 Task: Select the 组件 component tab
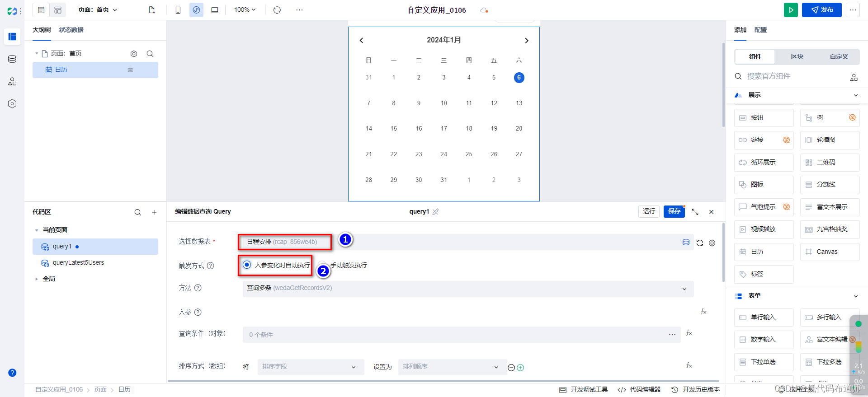(x=755, y=56)
